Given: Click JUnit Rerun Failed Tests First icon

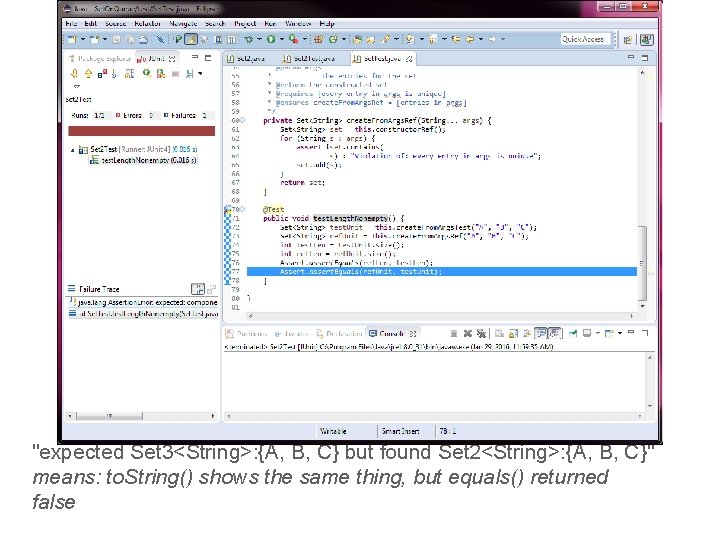Looking at the screenshot, I should pyautogui.click(x=161, y=73).
